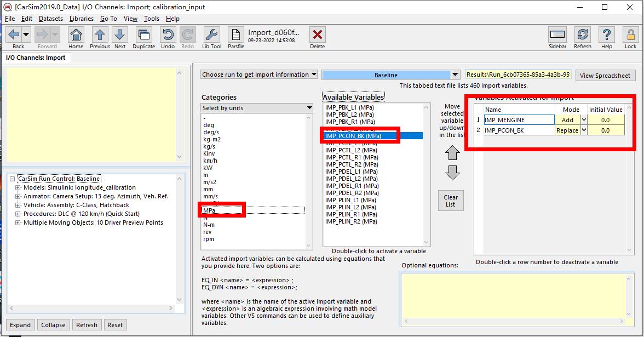The width and height of the screenshot is (644, 337).
Task: Click the tree Refresh button
Action: coord(87,324)
